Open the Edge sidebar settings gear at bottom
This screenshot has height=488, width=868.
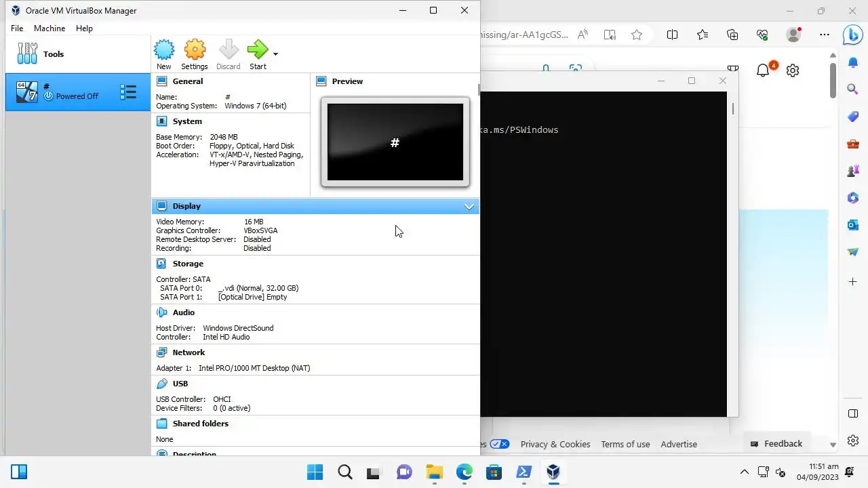pos(853,440)
